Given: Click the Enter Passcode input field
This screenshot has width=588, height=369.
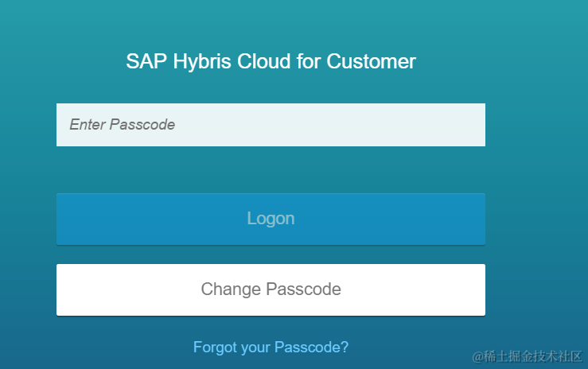Looking at the screenshot, I should (271, 125).
